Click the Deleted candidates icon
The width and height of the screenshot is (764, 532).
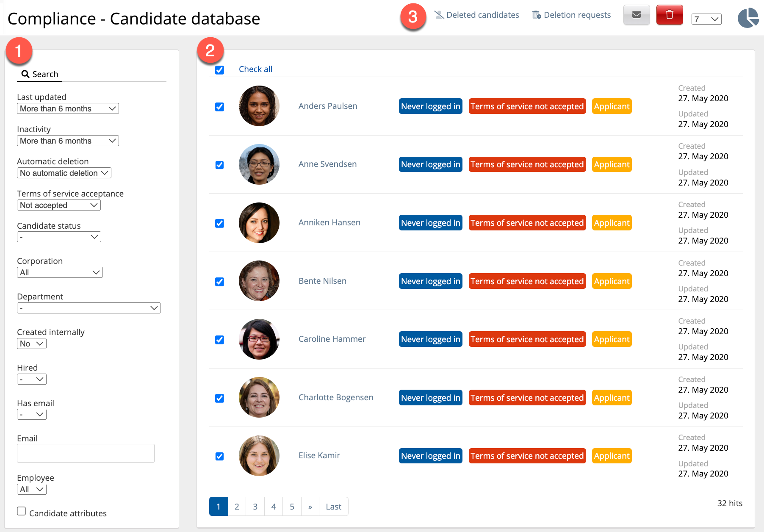[439, 15]
